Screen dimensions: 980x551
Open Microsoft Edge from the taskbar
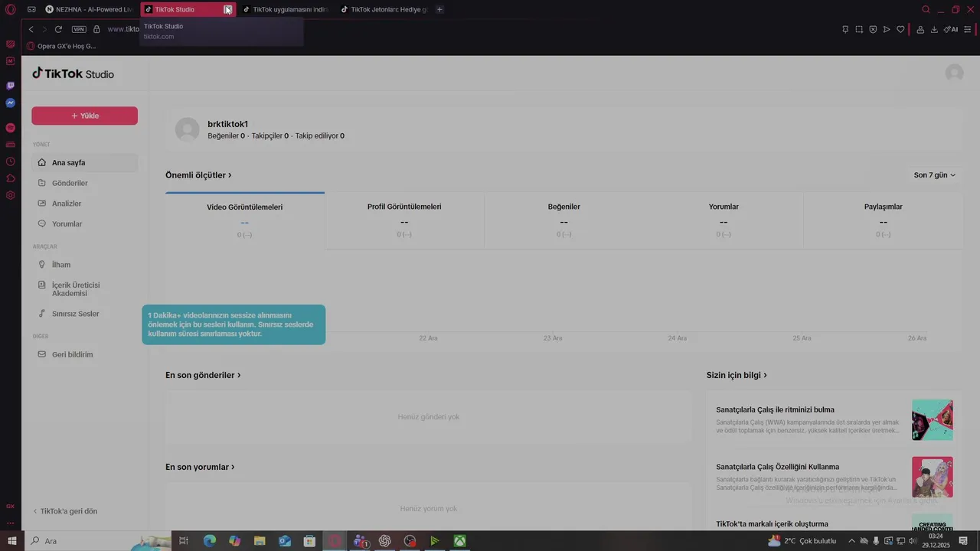coord(209,541)
